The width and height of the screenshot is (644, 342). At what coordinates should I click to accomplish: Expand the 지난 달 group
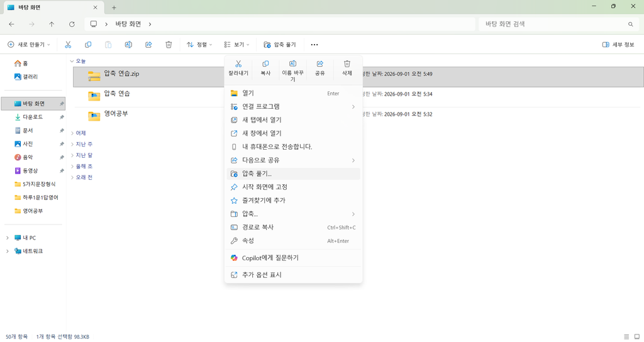click(72, 155)
